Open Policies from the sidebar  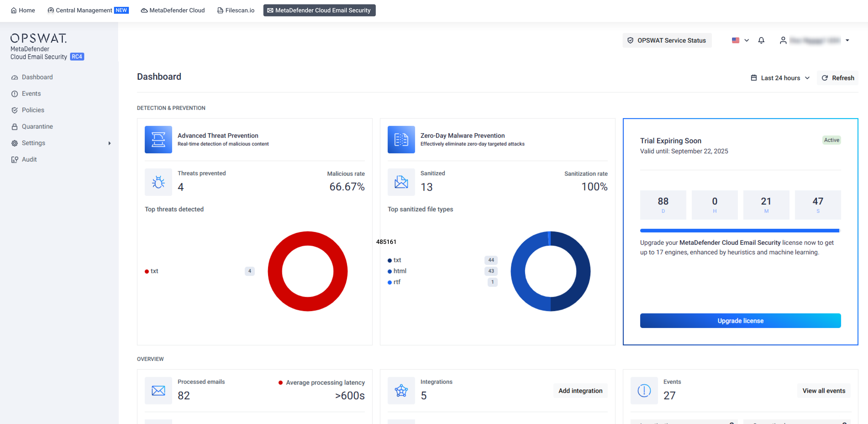point(33,110)
